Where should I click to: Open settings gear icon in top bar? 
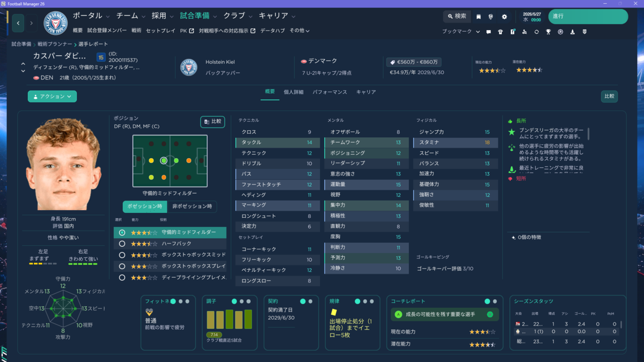[x=504, y=17]
